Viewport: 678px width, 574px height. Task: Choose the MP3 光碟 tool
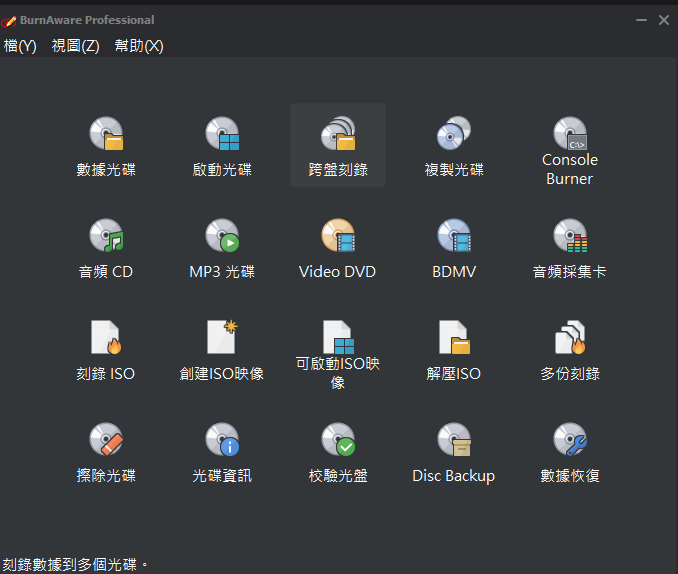pos(222,247)
